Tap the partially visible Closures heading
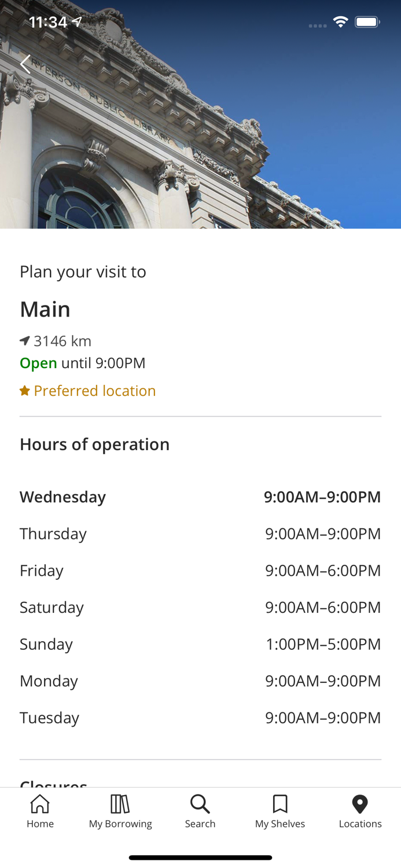The image size is (401, 868). (x=54, y=783)
